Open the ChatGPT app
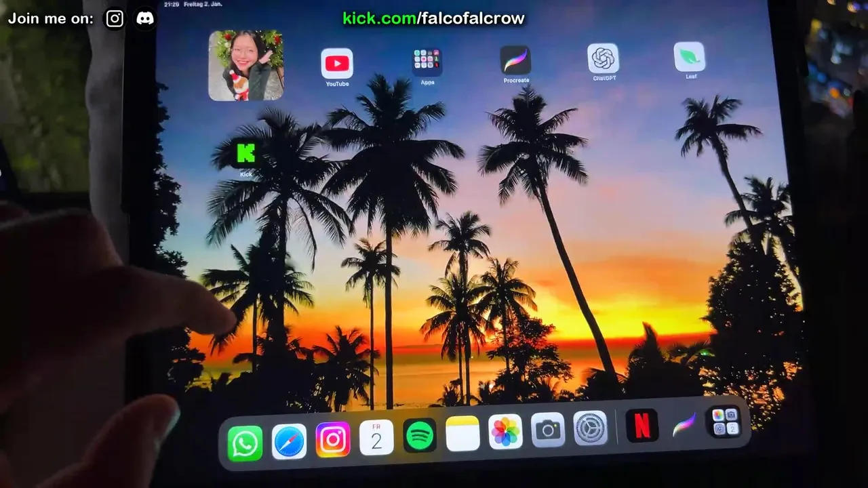This screenshot has height=488, width=868. coord(603,58)
